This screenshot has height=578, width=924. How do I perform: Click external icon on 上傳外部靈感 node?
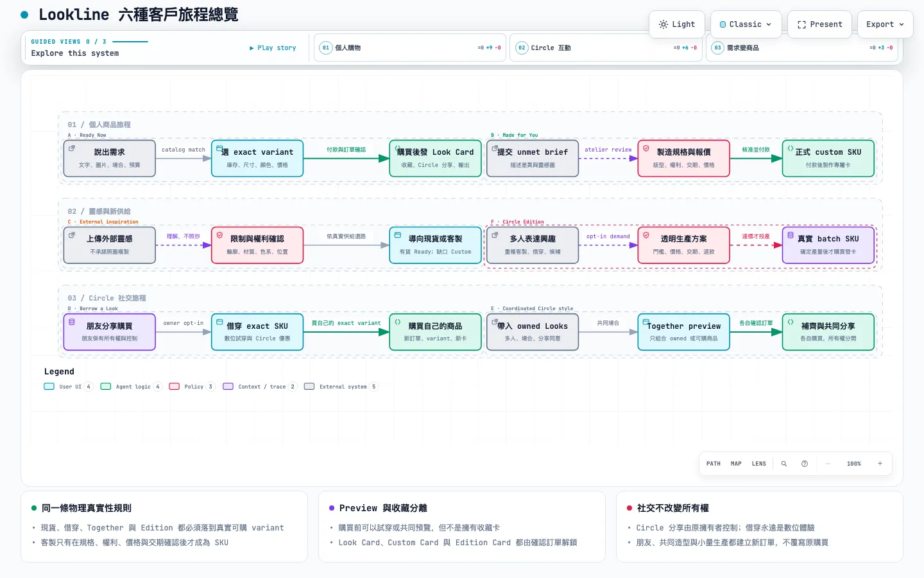pos(72,235)
